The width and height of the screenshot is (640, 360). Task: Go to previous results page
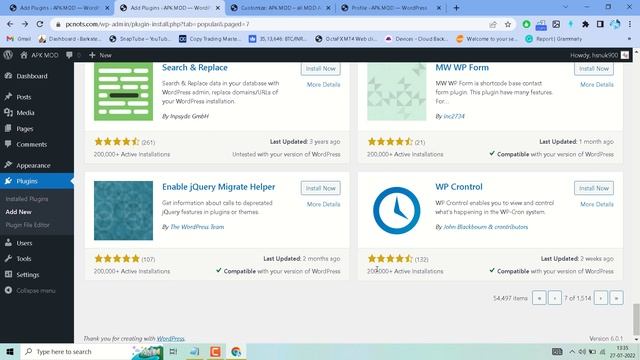555,298
